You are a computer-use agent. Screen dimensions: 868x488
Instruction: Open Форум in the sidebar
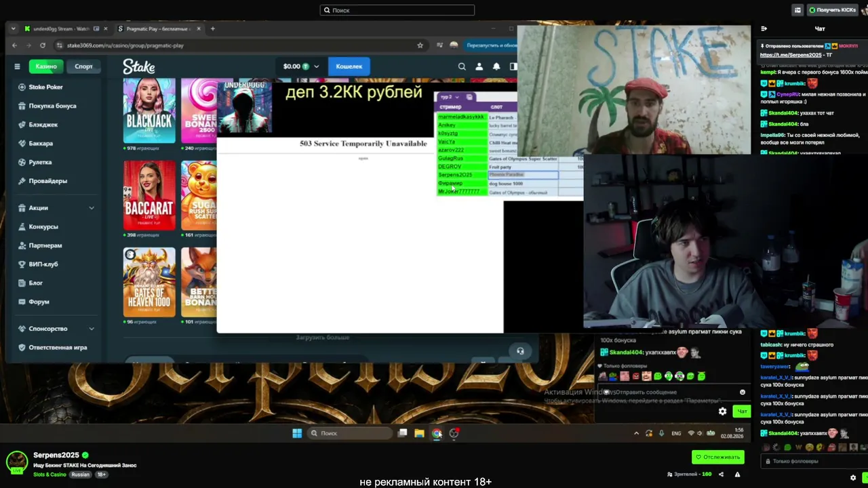[33, 302]
